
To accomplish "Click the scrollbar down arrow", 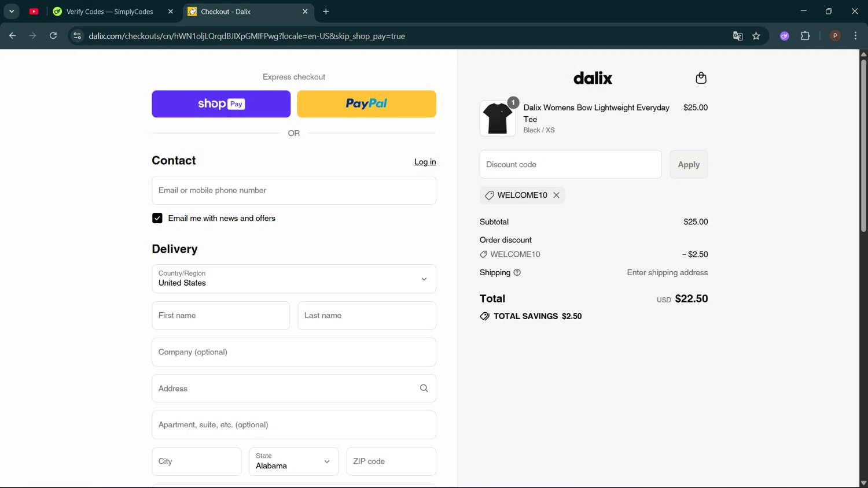I will 863,483.
